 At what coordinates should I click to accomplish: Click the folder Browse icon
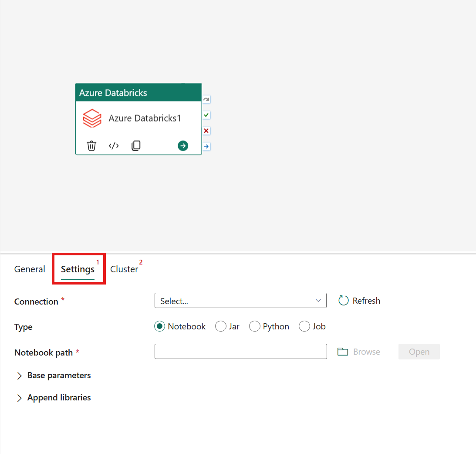pyautogui.click(x=343, y=352)
